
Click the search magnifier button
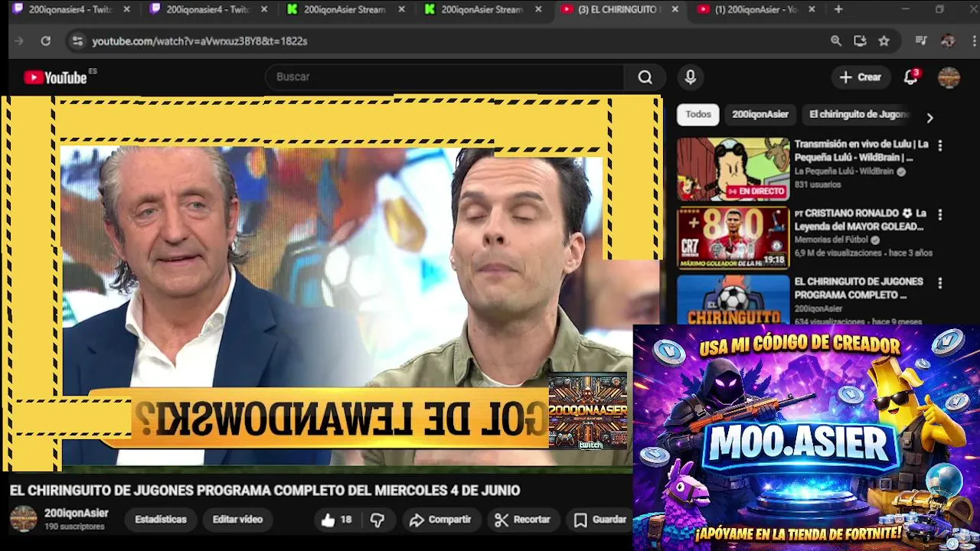coord(645,77)
